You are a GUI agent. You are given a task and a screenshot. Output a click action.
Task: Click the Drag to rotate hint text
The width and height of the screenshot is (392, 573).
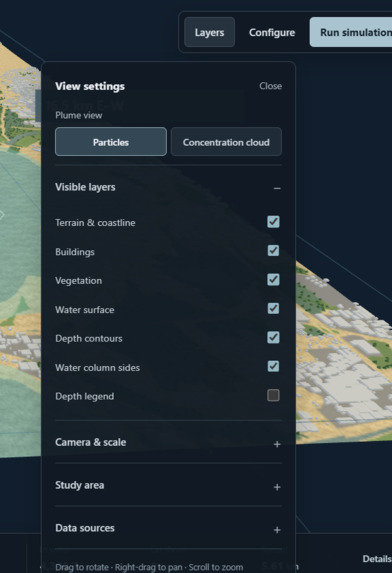(x=149, y=567)
